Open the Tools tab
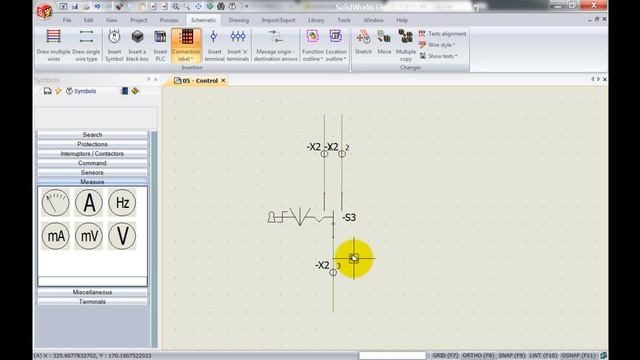 click(344, 20)
